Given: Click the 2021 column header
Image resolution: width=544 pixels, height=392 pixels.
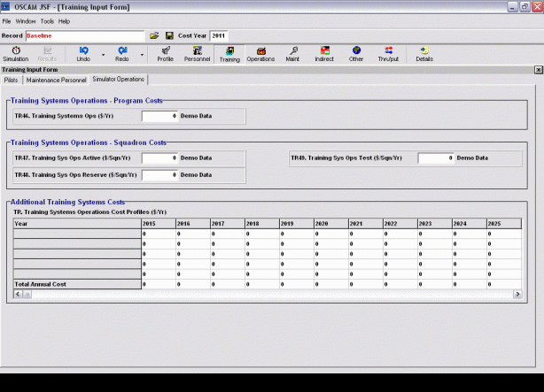Looking at the screenshot, I should 366,224.
